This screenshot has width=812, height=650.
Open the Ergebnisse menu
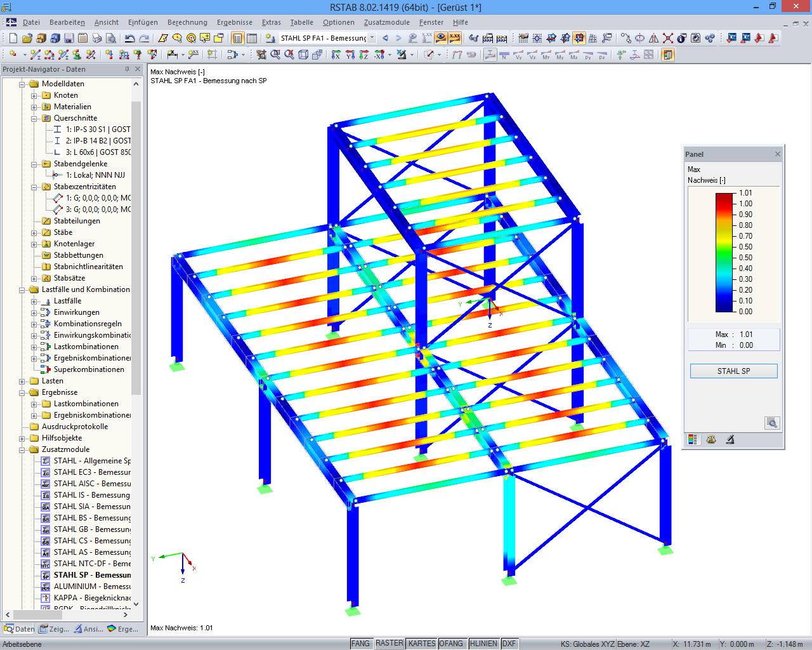pyautogui.click(x=235, y=22)
